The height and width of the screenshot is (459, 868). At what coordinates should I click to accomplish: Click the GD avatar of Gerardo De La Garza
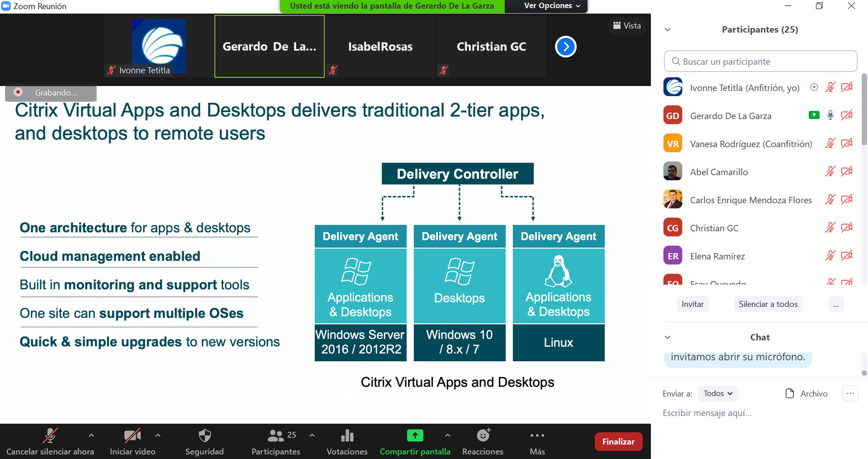click(x=673, y=115)
